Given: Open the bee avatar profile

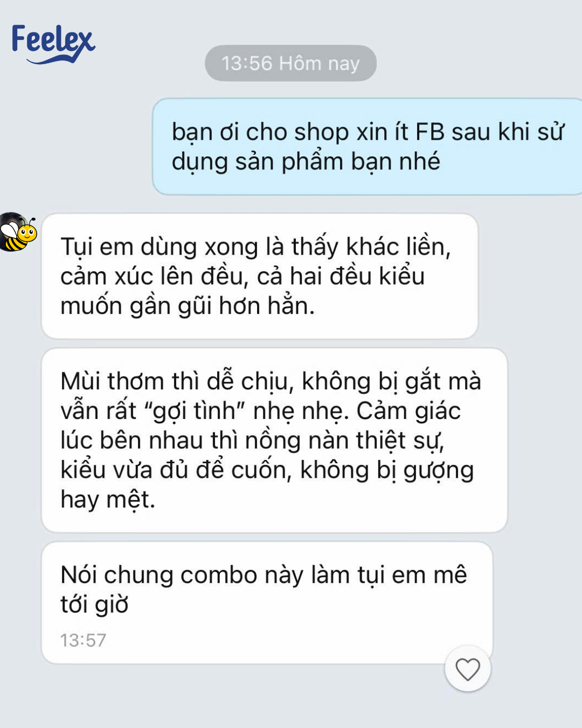Looking at the screenshot, I should (x=18, y=232).
